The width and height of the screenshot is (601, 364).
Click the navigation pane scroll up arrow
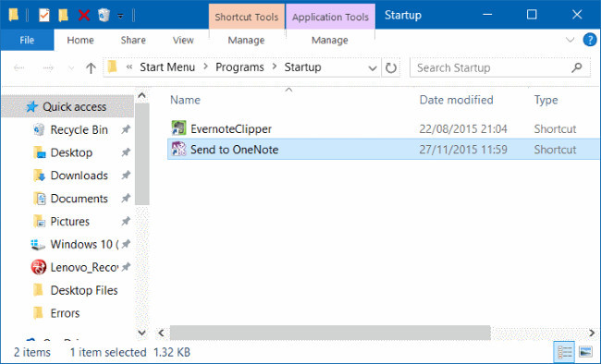(141, 95)
